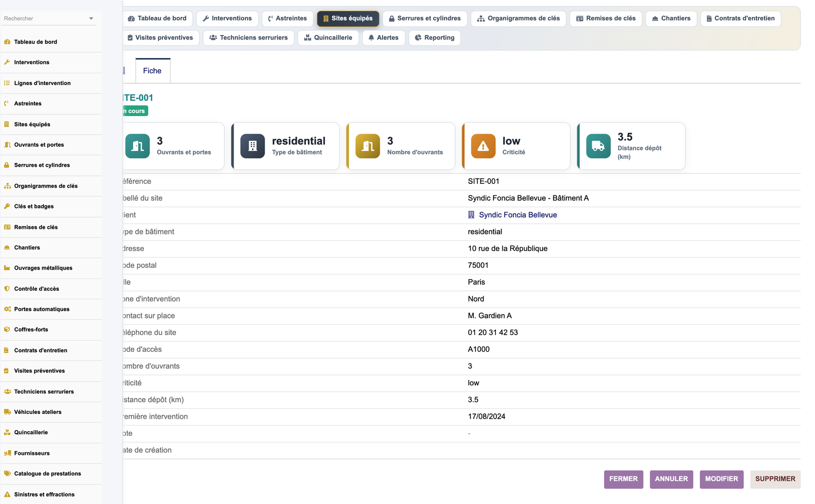Click the SITE-001 reference value
Viewport: 815px width, 504px height.
coord(483,181)
